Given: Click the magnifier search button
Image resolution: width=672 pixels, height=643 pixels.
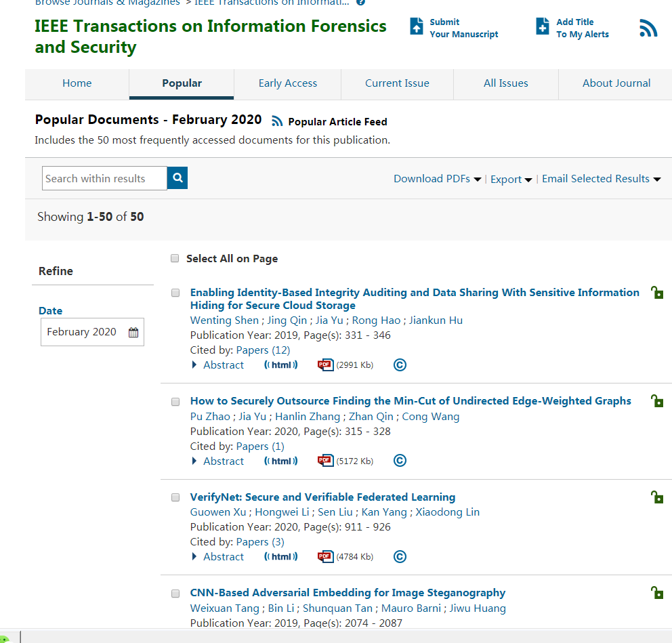Looking at the screenshot, I should pyautogui.click(x=177, y=178).
